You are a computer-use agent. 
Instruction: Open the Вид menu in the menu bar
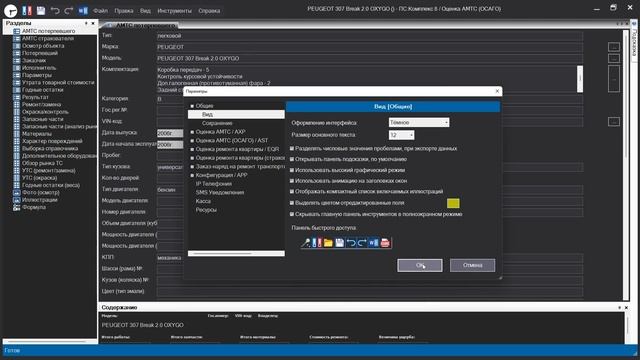point(145,11)
